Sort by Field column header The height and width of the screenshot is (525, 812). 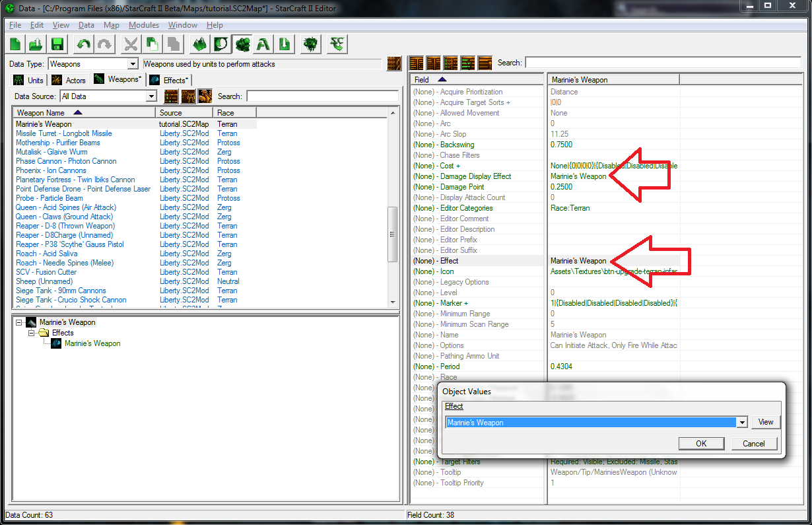[478, 79]
